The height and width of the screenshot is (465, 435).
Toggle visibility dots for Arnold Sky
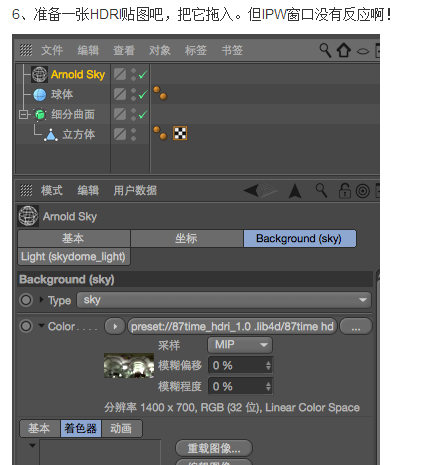point(133,74)
